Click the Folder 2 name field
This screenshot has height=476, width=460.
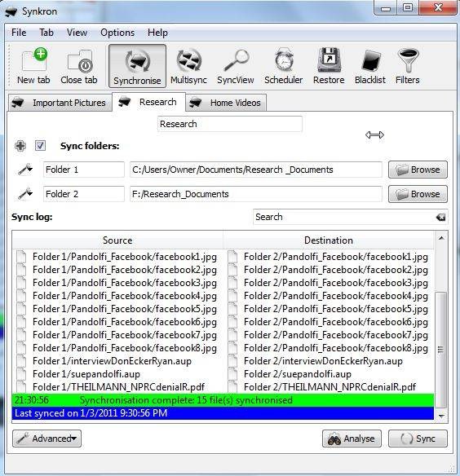pos(84,194)
